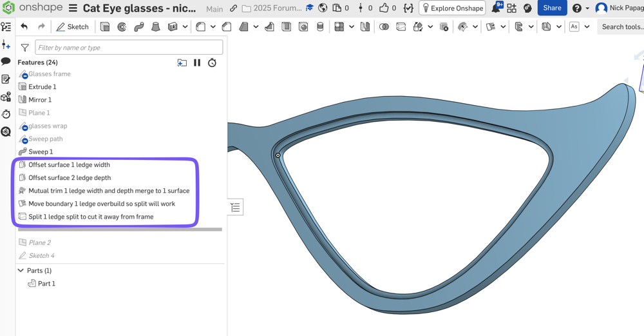This screenshot has width=644, height=336.
Task: Select the Sweep tool in the toolbar
Action: 139,27
